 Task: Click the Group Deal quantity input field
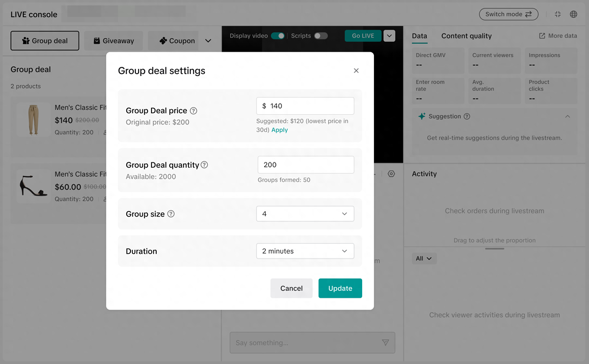[x=306, y=165]
